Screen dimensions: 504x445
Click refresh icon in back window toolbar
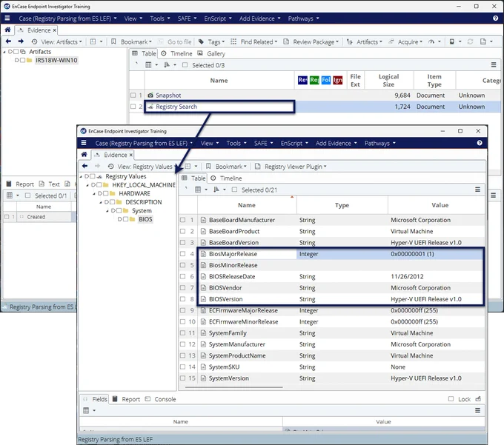(470, 41)
